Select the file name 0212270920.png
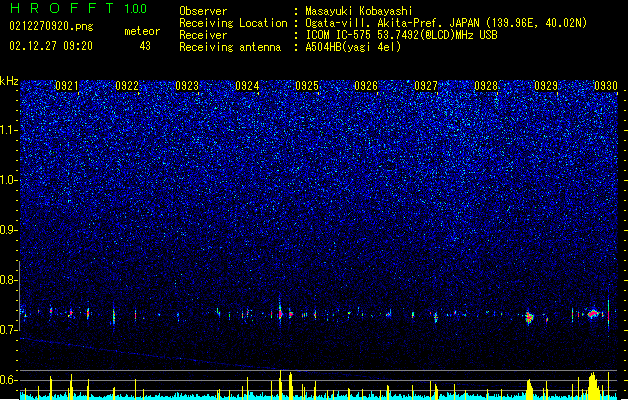This screenshot has height=400, width=629. (x=51, y=26)
